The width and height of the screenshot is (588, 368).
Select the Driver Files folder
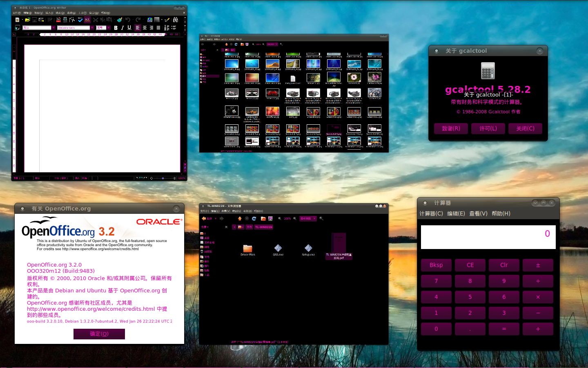click(x=247, y=250)
